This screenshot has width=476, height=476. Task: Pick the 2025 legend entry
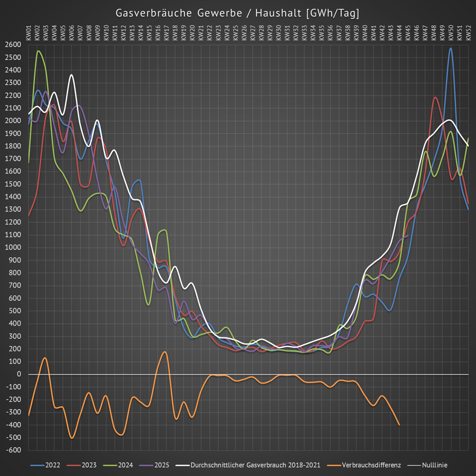pos(161,465)
